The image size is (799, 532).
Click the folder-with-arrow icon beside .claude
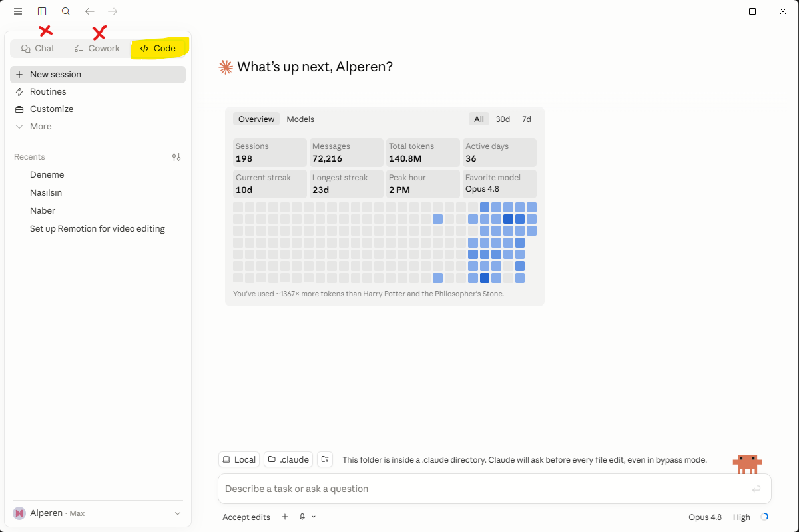324,459
